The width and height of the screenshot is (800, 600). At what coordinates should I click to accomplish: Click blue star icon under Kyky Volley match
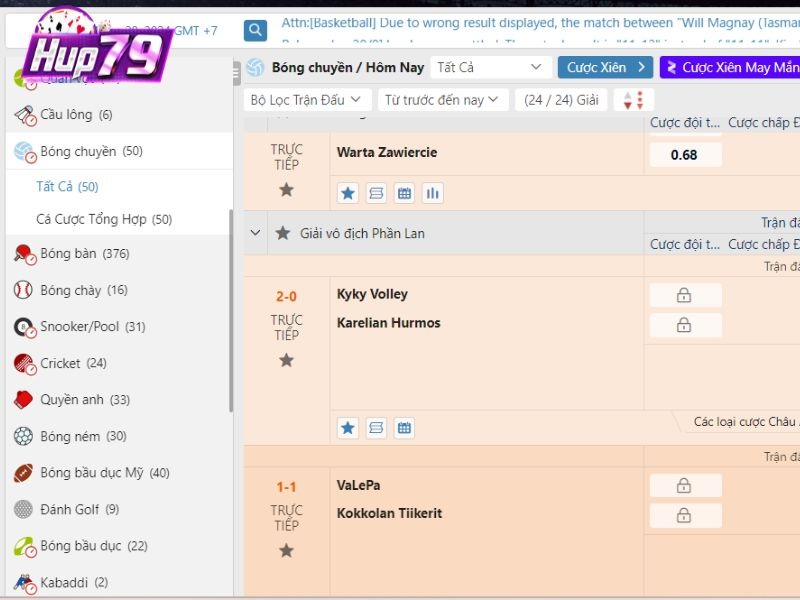[347, 428]
